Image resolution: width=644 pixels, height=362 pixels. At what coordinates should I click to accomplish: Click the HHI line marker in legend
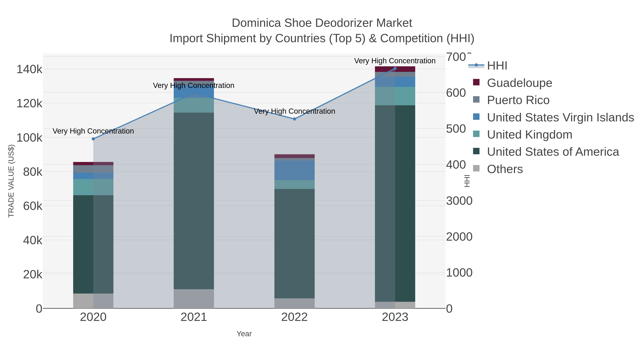point(476,65)
